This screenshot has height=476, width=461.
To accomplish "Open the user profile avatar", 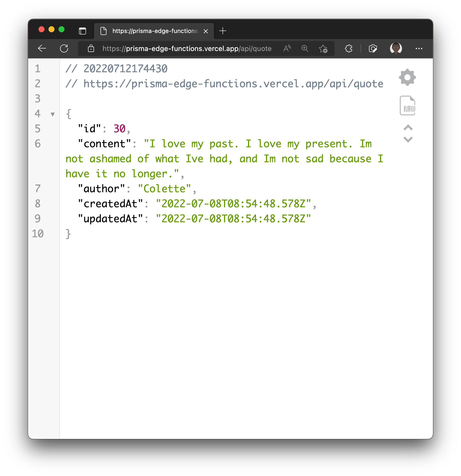I will click(396, 48).
